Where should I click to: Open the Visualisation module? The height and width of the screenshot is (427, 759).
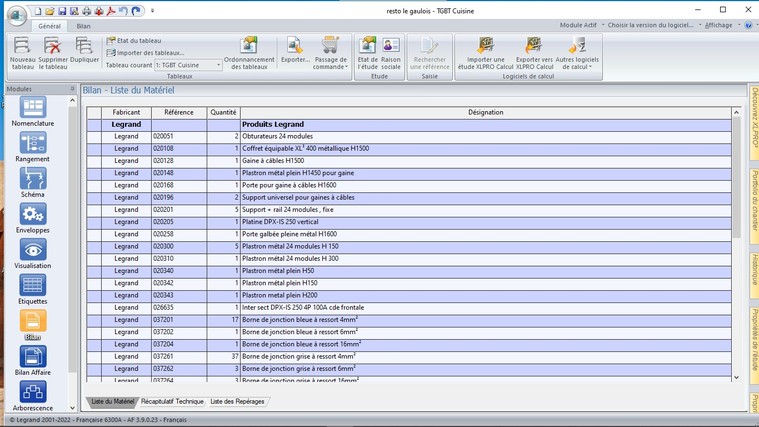[x=33, y=251]
